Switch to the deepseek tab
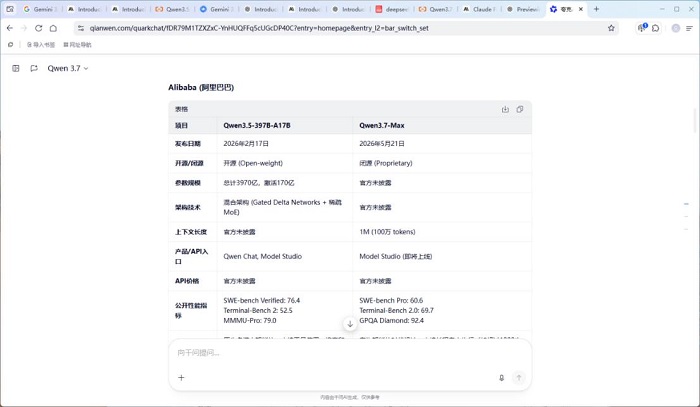This screenshot has width=700, height=407. [x=393, y=9]
